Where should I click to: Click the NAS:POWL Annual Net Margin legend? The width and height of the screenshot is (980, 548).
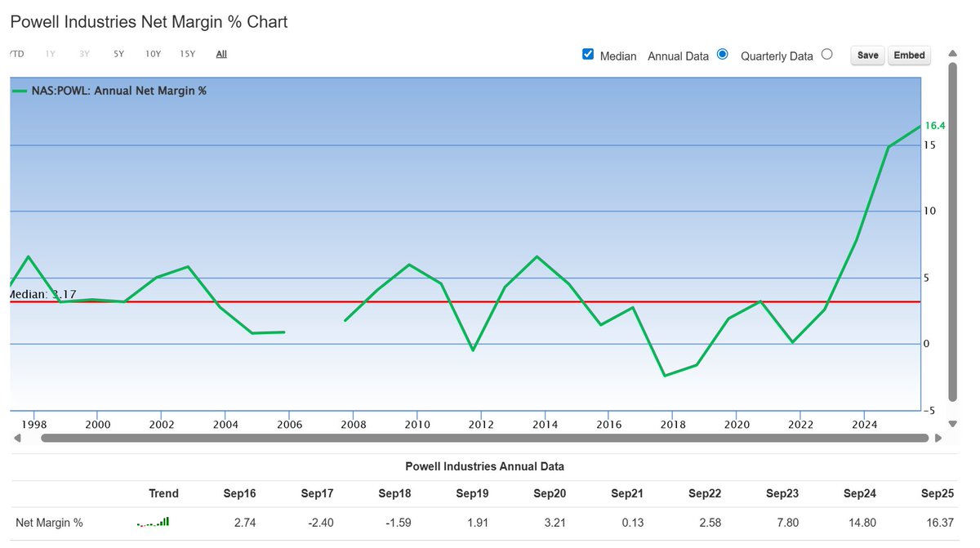(109, 91)
